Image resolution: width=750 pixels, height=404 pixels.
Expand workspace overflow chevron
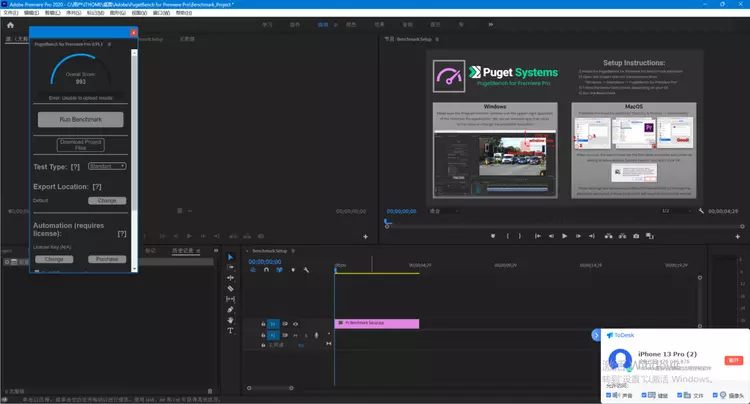[x=491, y=24]
